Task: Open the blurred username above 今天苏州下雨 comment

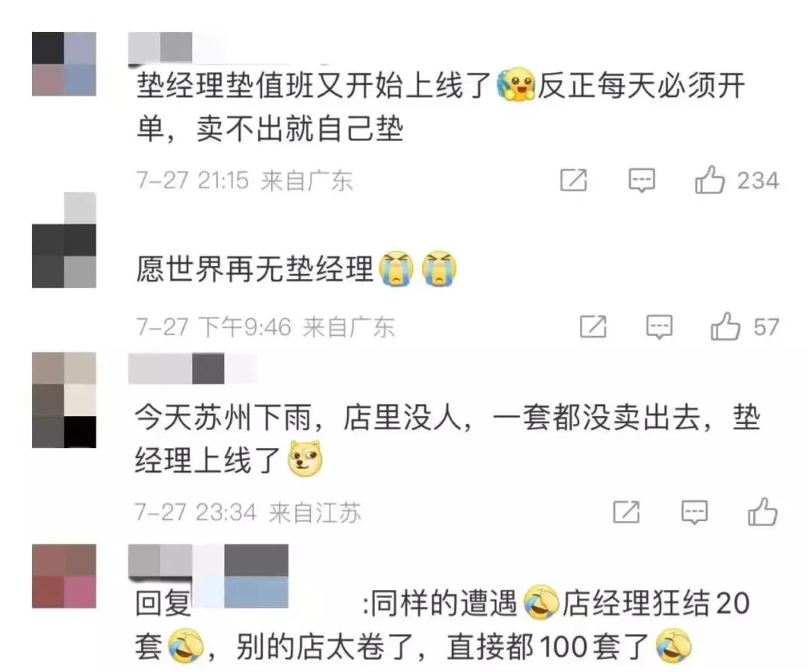Action: click(192, 368)
